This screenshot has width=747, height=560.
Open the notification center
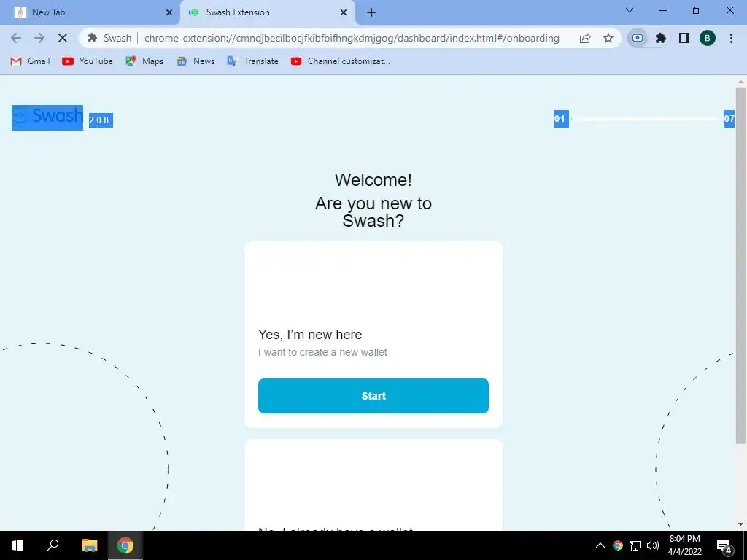coord(724,545)
